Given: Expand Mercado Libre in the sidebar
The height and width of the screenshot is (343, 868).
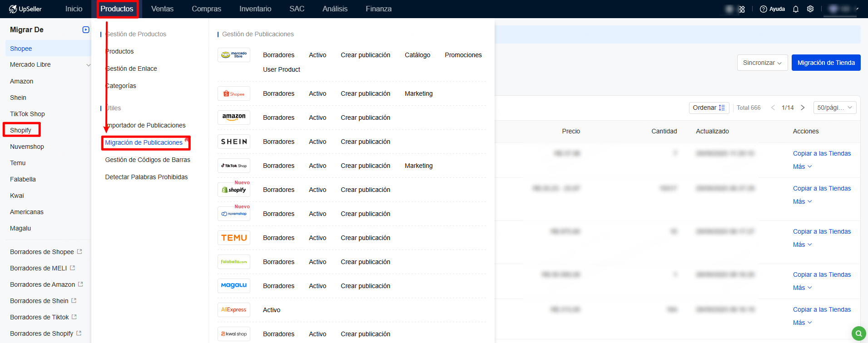Looking at the screenshot, I should pyautogui.click(x=88, y=65).
